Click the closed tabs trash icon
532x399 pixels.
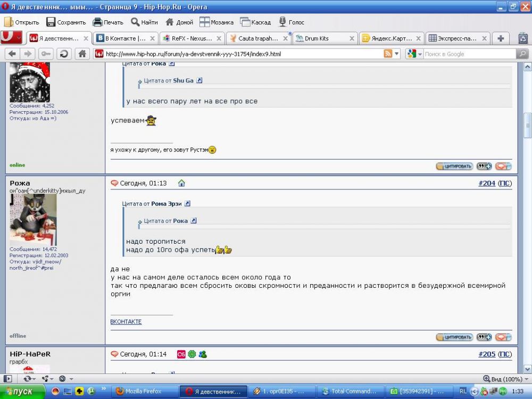point(522,38)
